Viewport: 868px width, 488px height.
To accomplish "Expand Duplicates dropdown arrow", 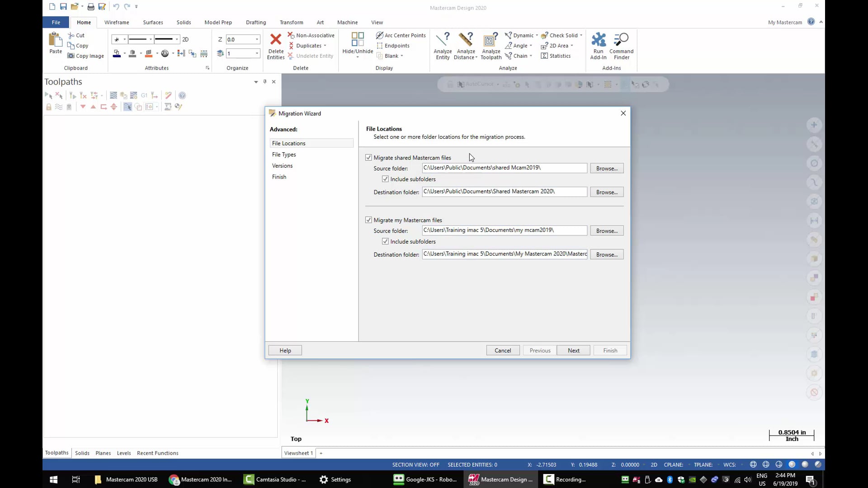I will tap(325, 46).
